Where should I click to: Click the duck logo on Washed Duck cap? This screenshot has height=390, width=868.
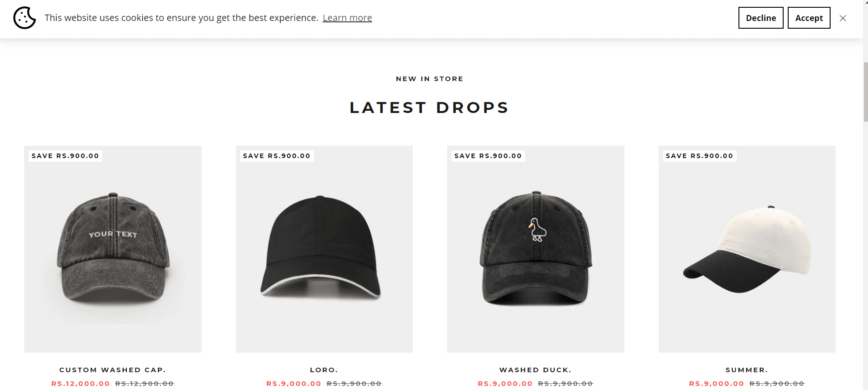point(537,230)
